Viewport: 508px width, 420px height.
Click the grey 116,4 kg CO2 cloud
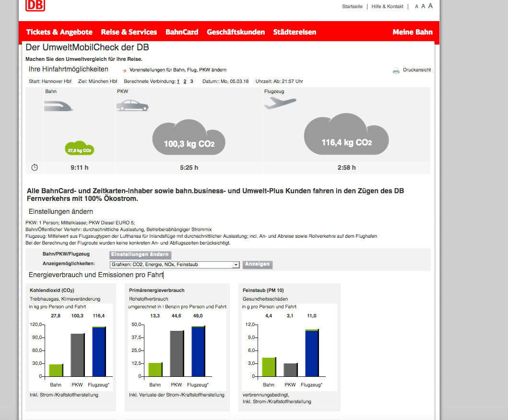pyautogui.click(x=346, y=134)
